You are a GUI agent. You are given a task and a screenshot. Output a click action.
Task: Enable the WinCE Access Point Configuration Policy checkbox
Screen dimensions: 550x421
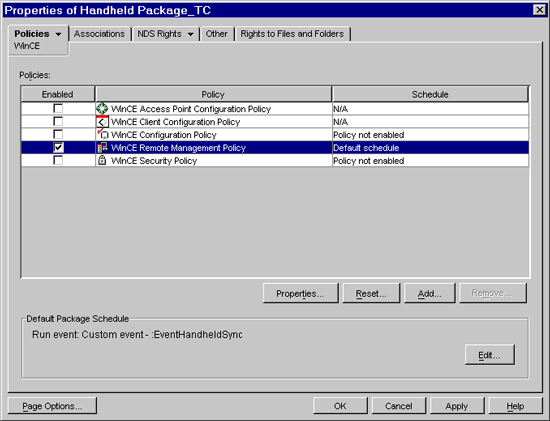(58, 108)
